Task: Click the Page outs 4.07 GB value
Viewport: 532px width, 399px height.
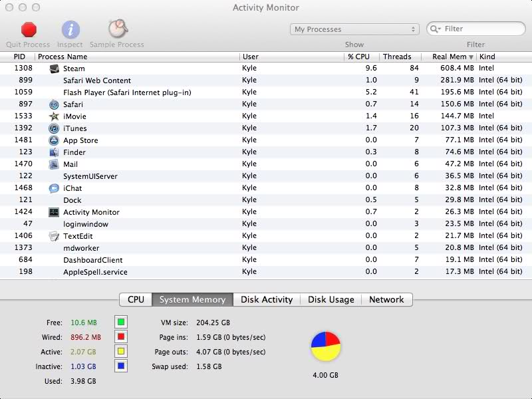Action: [x=231, y=352]
